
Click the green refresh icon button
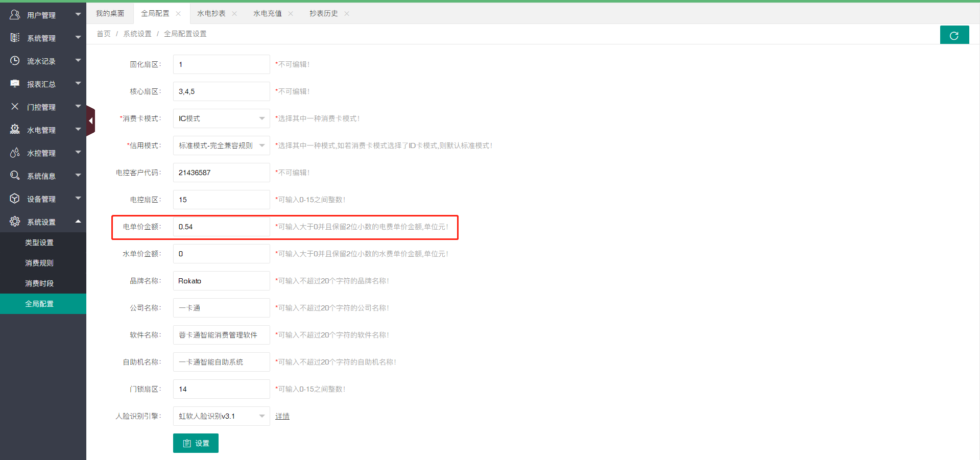point(954,35)
